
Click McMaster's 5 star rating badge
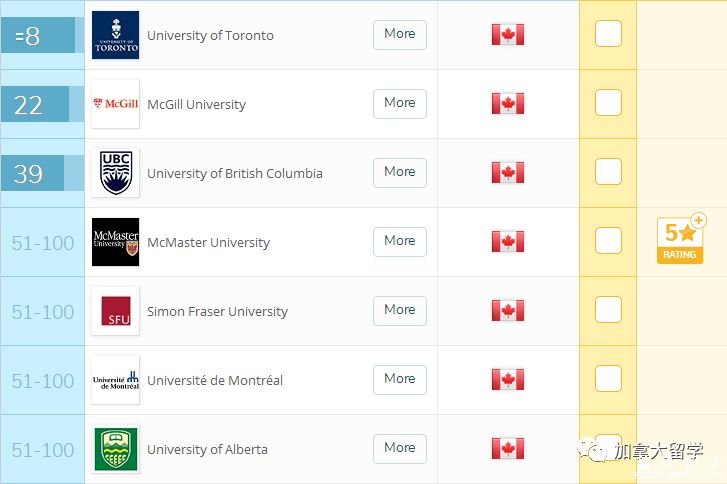click(681, 239)
